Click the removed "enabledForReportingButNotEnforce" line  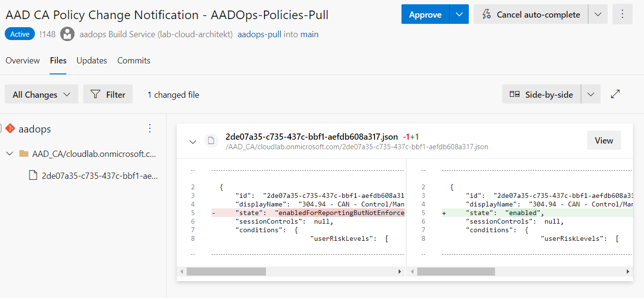(308, 213)
